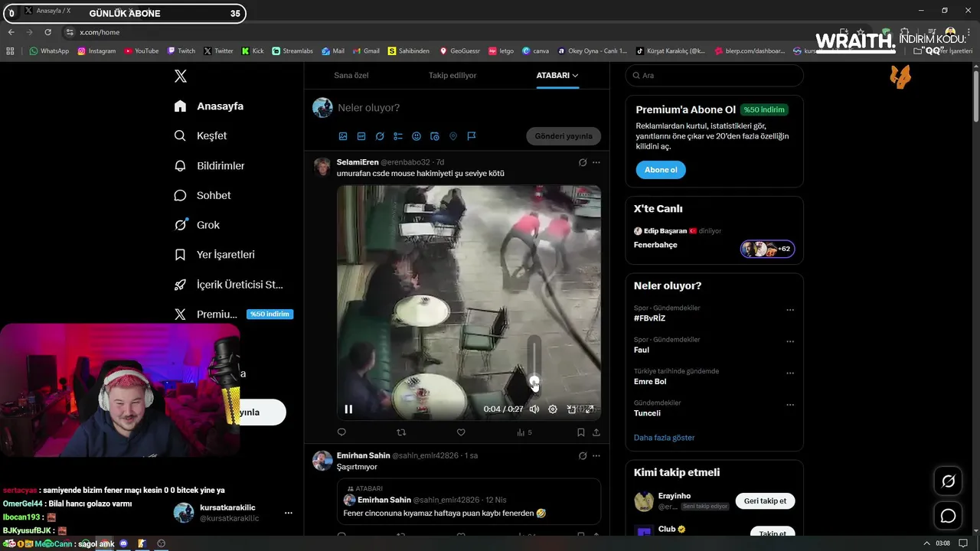The height and width of the screenshot is (551, 980).
Task: Like SelamiEren's post
Action: pos(461,432)
